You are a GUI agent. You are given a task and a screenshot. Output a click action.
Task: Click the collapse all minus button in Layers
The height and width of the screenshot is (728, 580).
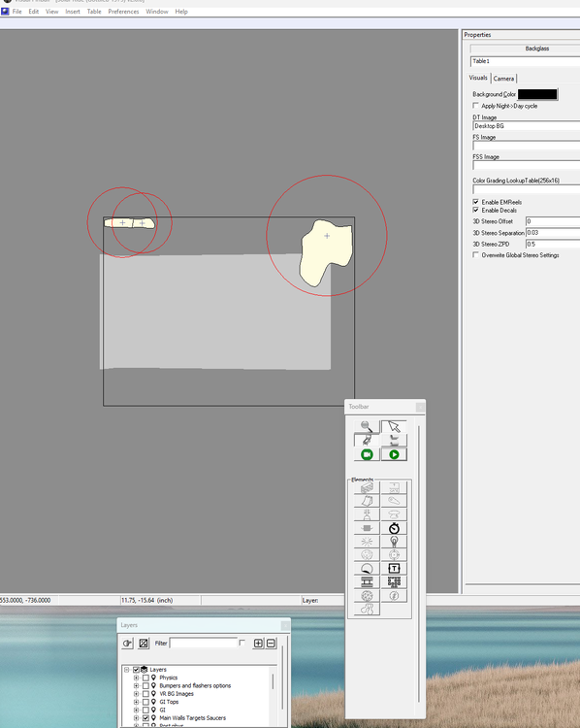coord(271,643)
